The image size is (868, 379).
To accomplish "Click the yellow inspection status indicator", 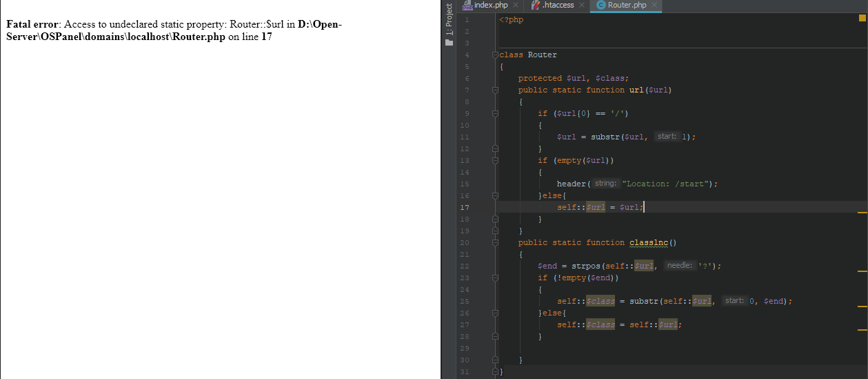I will [x=862, y=19].
